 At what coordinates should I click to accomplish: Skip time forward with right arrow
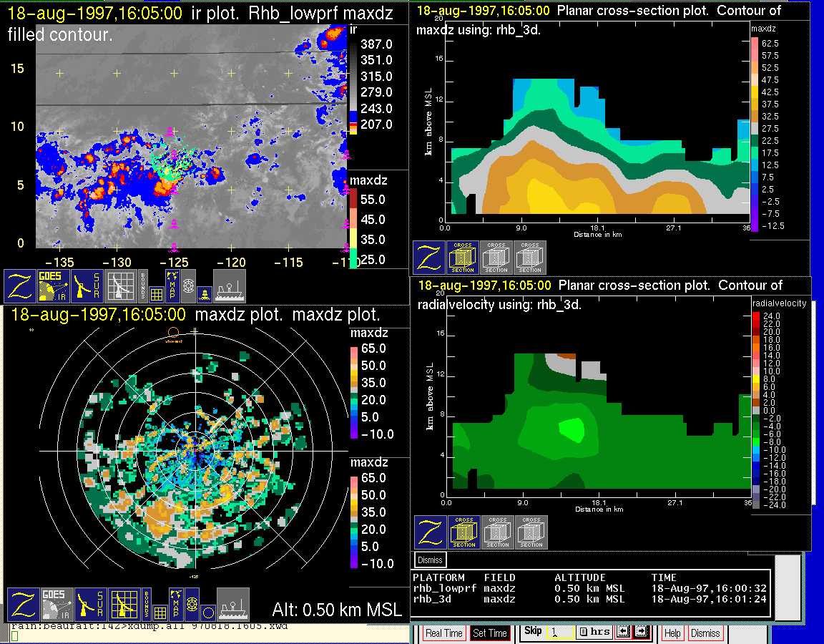click(x=640, y=633)
